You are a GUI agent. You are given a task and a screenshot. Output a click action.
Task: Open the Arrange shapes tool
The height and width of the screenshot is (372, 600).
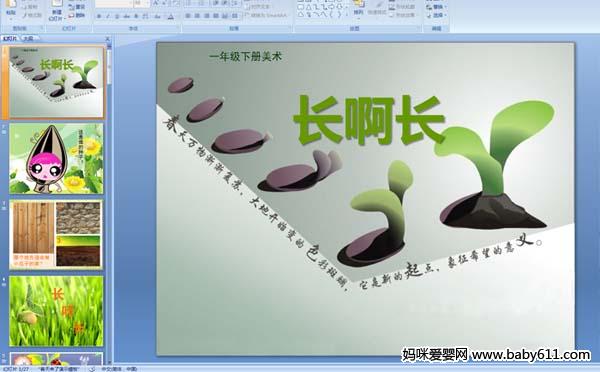[359, 9]
